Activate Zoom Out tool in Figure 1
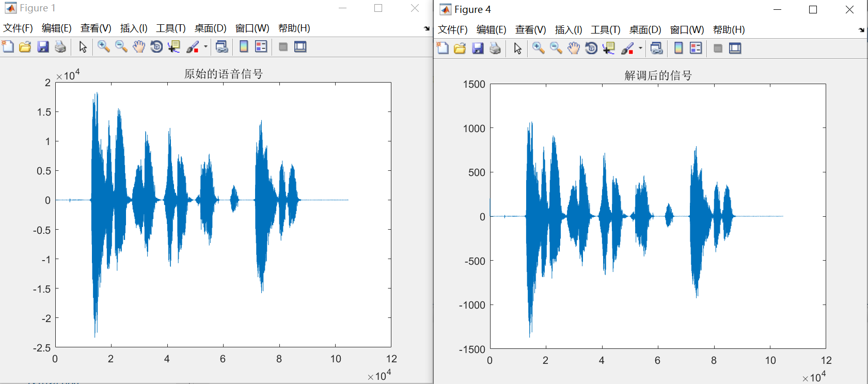 tap(121, 47)
